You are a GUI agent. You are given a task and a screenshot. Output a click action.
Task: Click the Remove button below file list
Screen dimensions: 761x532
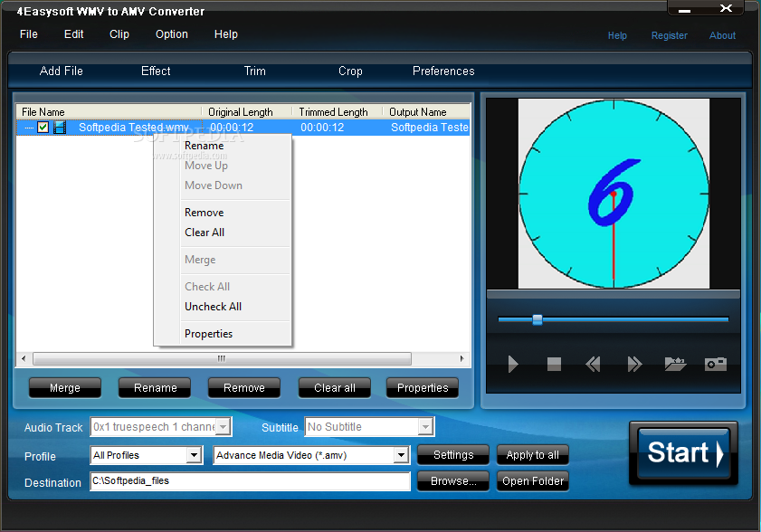[x=244, y=388]
